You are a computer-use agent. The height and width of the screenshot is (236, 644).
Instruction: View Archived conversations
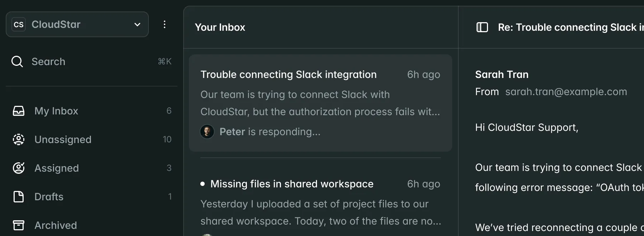coord(56,225)
